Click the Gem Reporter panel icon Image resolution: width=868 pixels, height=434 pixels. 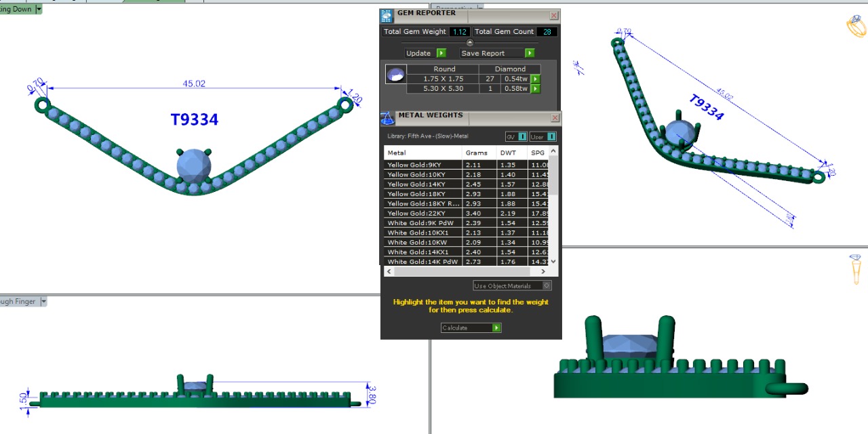(387, 16)
